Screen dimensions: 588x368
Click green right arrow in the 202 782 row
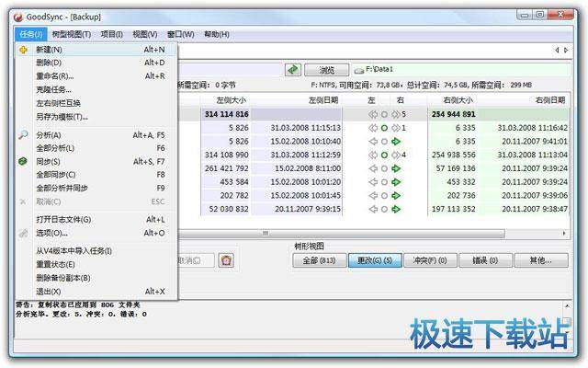396,196
